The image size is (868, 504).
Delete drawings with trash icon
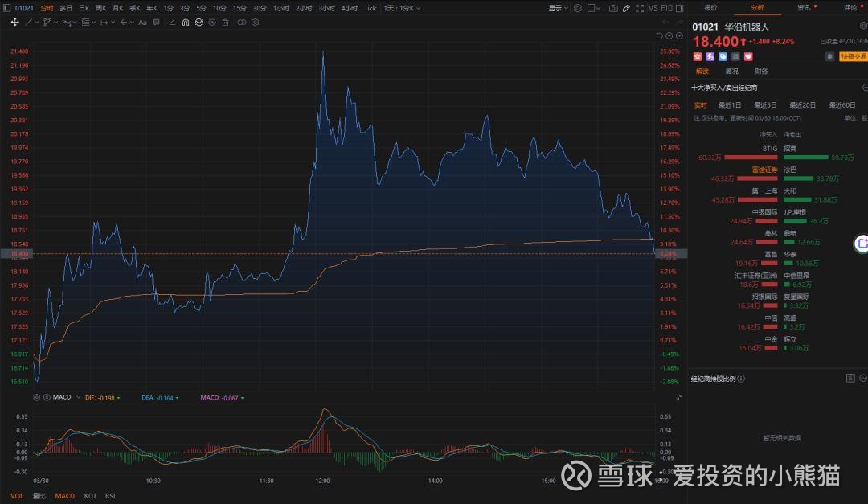[x=225, y=23]
